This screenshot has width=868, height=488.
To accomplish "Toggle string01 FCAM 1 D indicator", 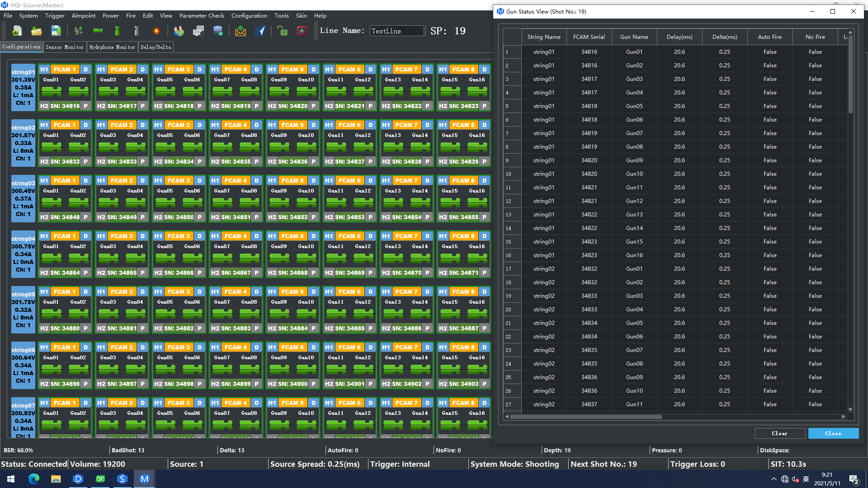I will [x=86, y=69].
